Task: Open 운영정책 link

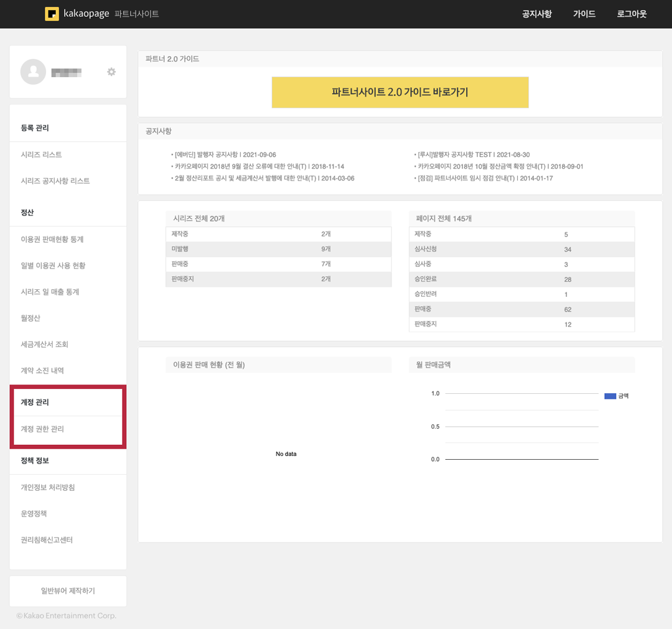Action: tap(34, 513)
